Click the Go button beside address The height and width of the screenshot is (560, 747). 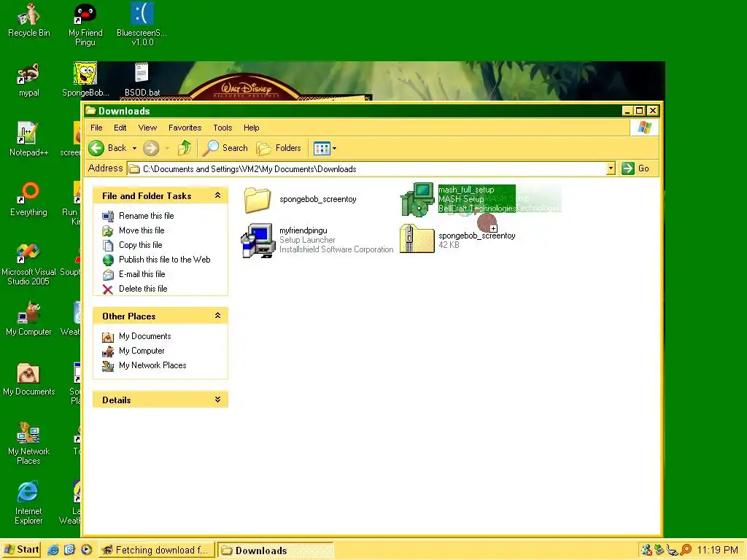(635, 168)
